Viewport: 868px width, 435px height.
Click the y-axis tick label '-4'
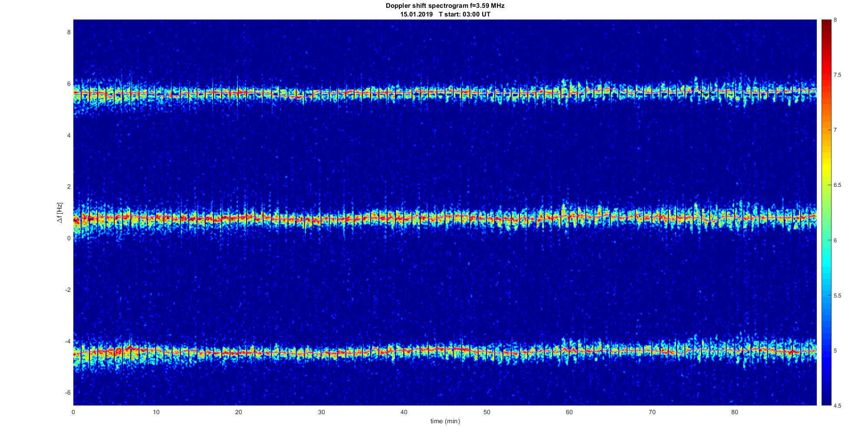(x=67, y=341)
